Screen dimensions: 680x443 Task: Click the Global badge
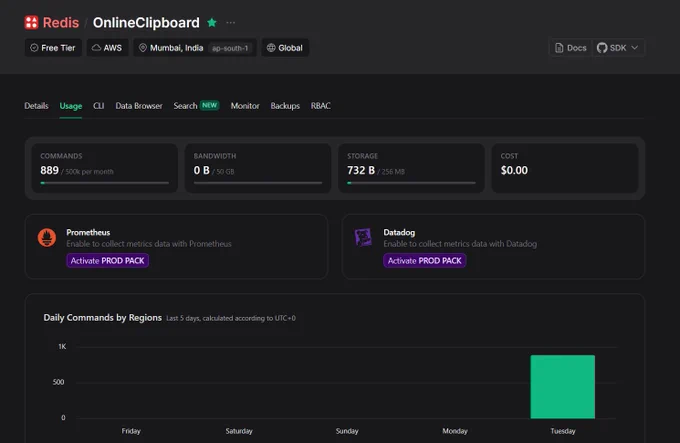click(285, 48)
